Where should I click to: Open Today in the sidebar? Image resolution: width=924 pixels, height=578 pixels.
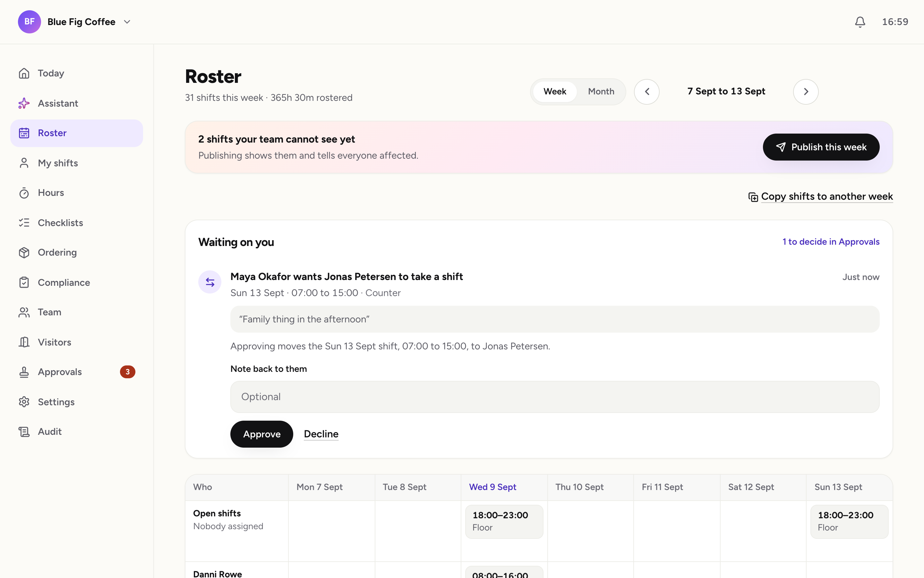click(x=76, y=73)
